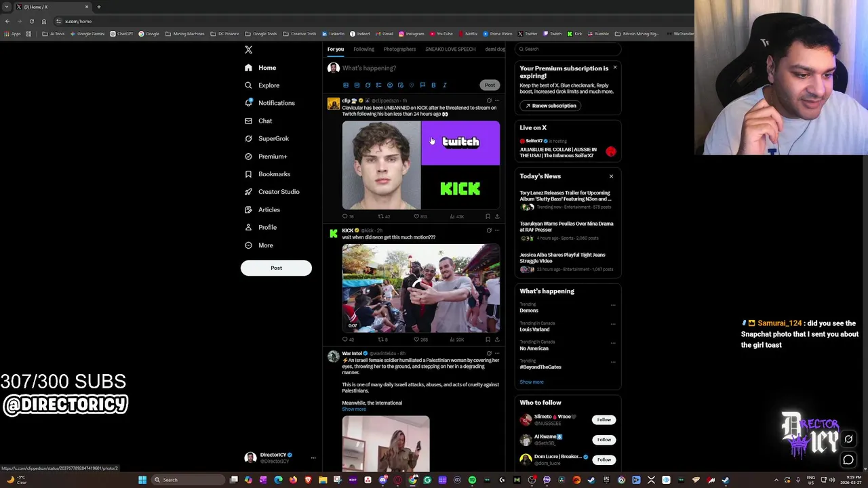Open the #BeyondTheGates trend
This screenshot has width=868, height=488.
pos(540,367)
